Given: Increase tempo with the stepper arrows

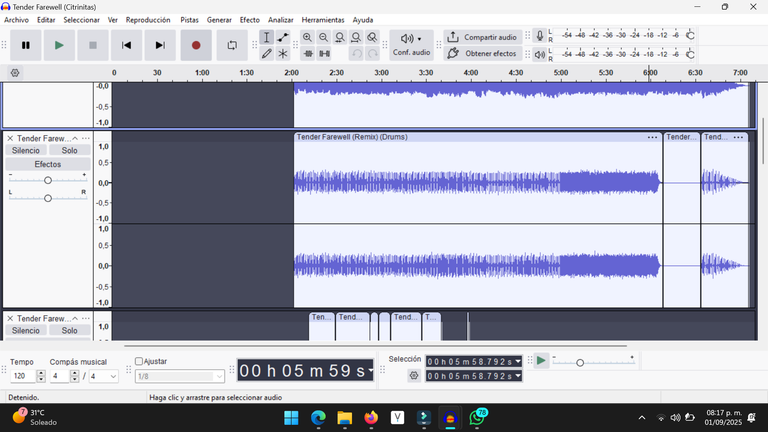Looking at the screenshot, I should [41, 373].
